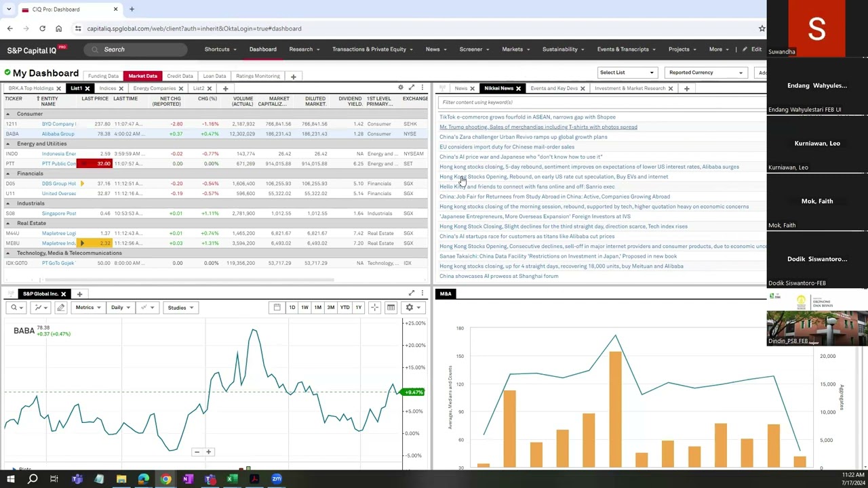Open the Select List dropdown
Screen dimensions: 868x488
tap(627, 73)
